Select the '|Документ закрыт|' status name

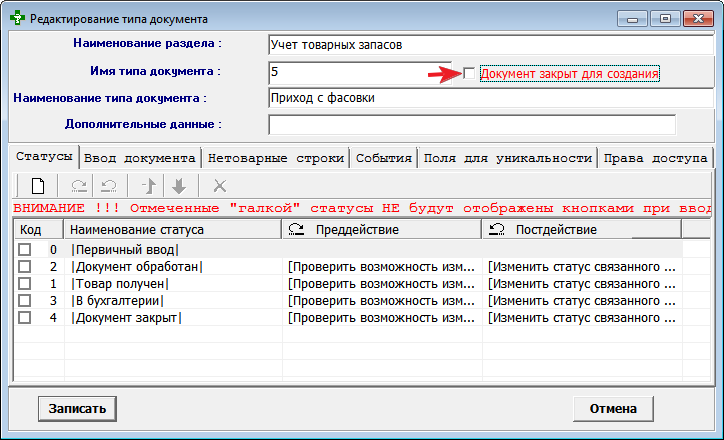(x=126, y=318)
